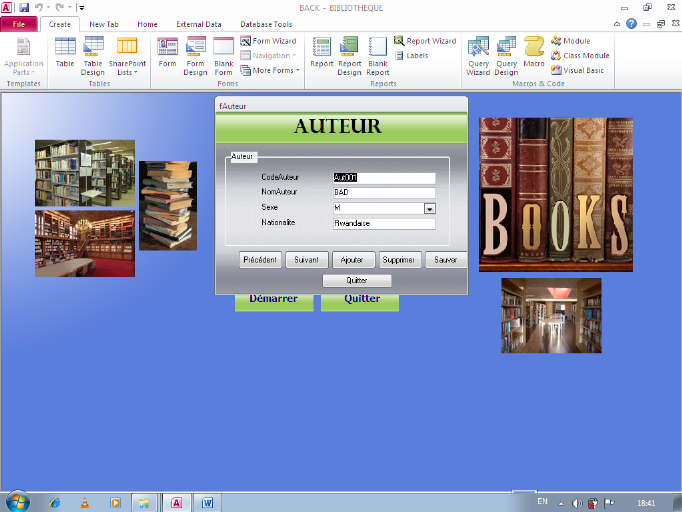Open Application Parts dropdown
The width and height of the screenshot is (682, 512).
point(23,56)
